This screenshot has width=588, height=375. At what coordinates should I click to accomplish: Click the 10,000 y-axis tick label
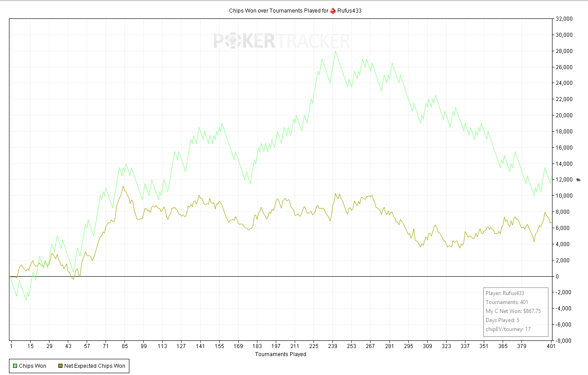[565, 196]
